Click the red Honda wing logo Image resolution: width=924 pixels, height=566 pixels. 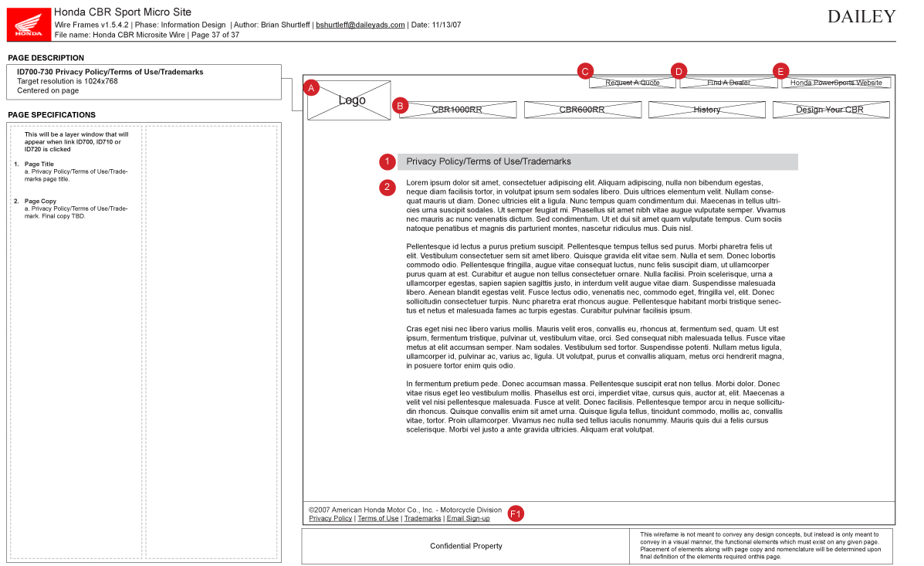[29, 25]
